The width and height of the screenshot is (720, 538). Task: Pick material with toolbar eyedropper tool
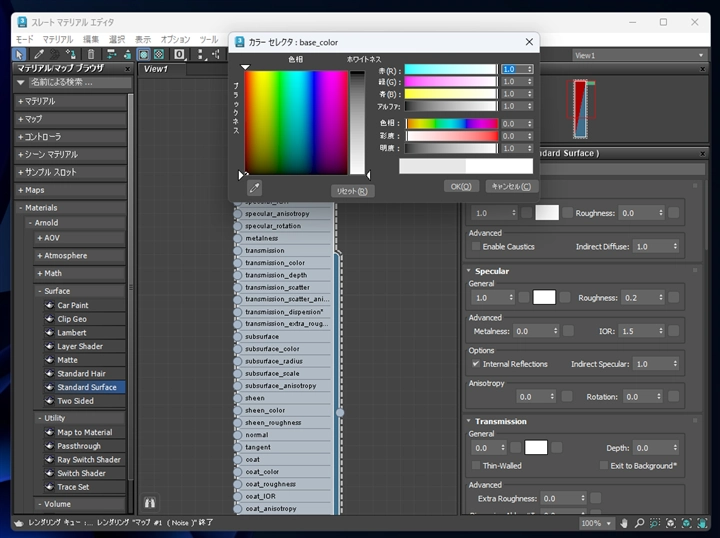(x=39, y=55)
